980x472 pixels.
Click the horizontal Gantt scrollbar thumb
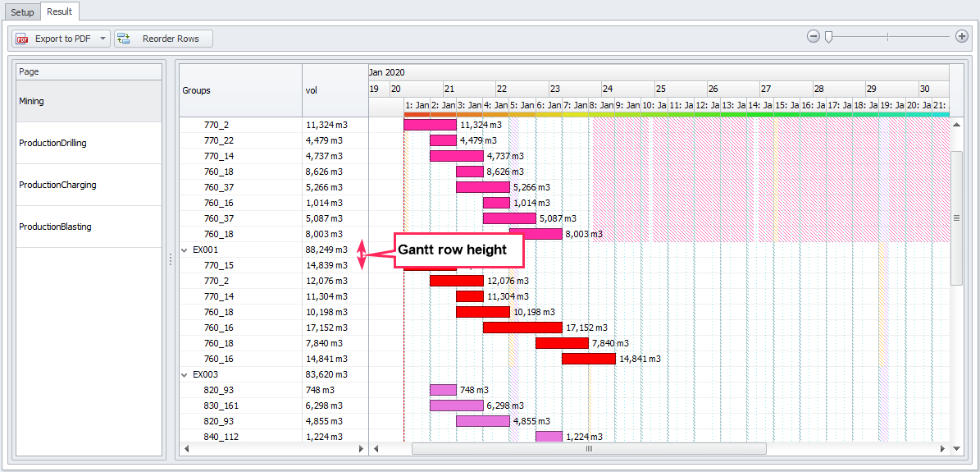(588, 449)
